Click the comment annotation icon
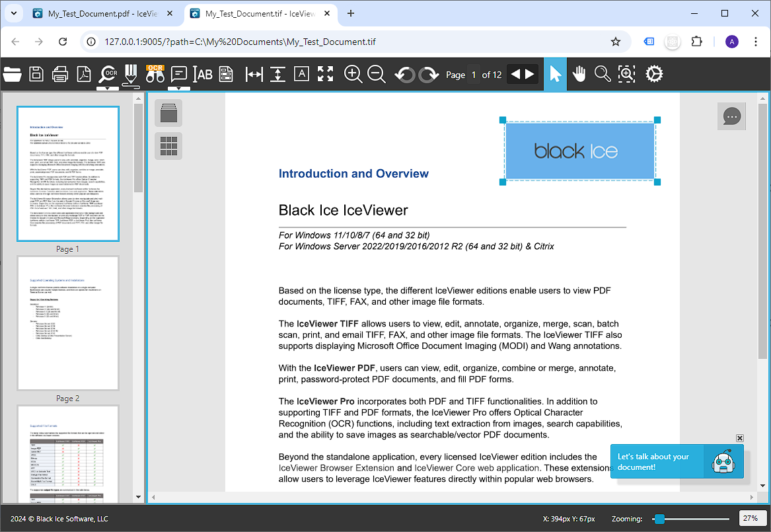Viewport: 771px width, 532px height. pyautogui.click(x=178, y=74)
